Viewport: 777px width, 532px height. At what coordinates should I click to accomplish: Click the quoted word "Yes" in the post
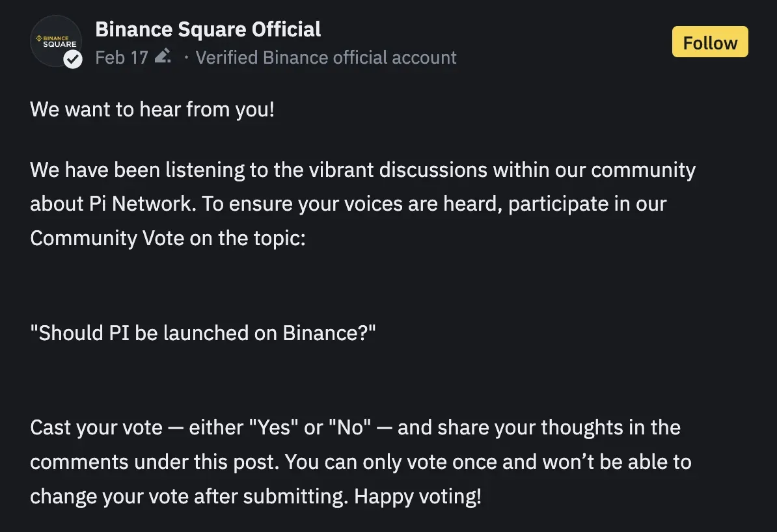(x=275, y=428)
